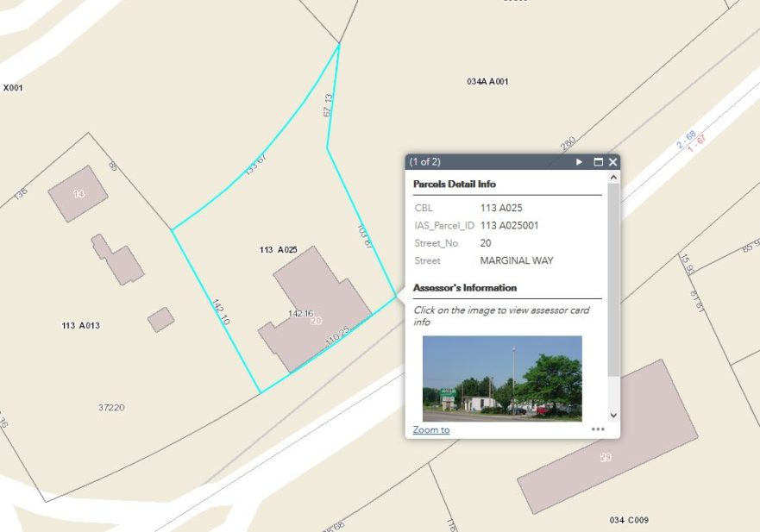Maximize the parcel info popup
The image size is (760, 532).
point(596,162)
